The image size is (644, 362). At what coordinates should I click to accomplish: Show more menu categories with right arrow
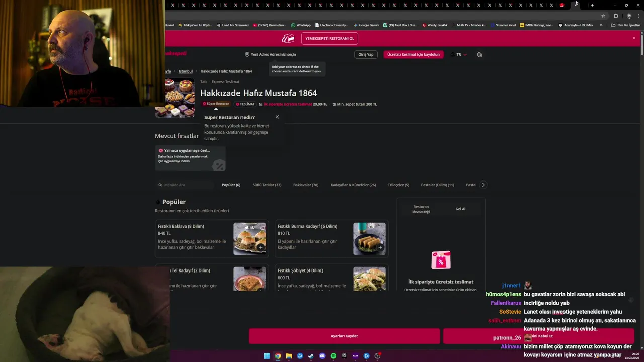coord(484,185)
